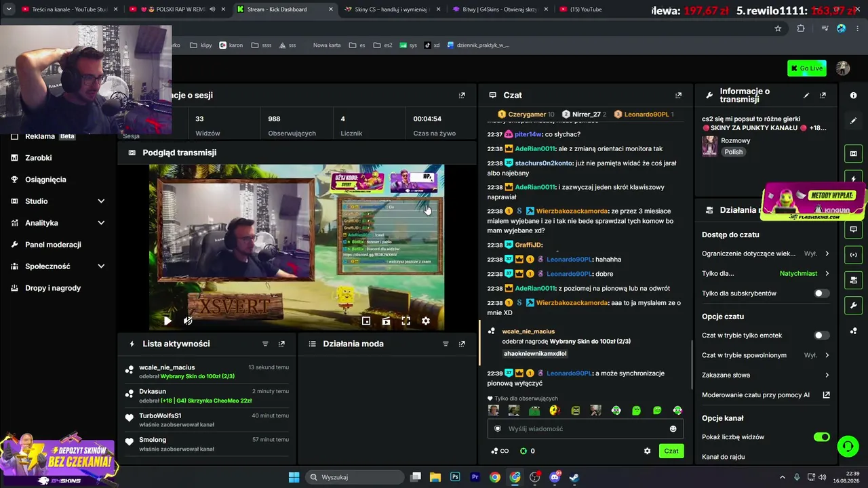Bookmark this page with star icon
The width and height of the screenshot is (868, 488).
[x=778, y=28]
